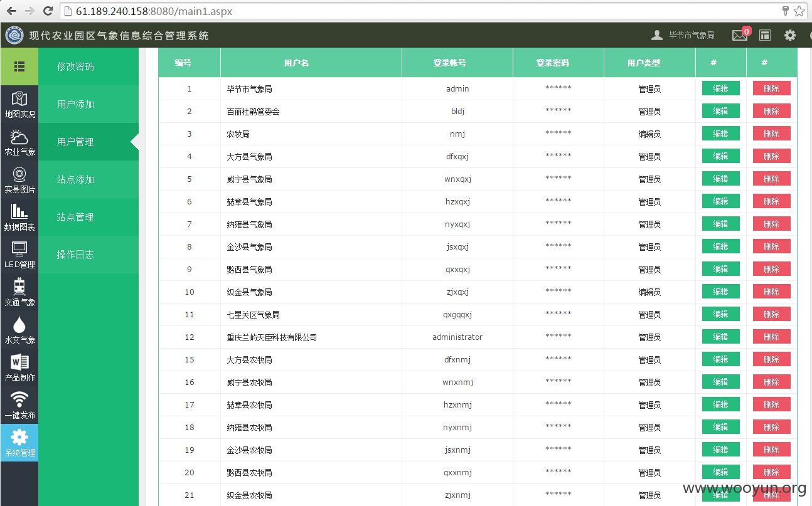Screen dimensions: 812x506
Task: Open the 数据图表 chart sidebar icon
Action: (19, 217)
